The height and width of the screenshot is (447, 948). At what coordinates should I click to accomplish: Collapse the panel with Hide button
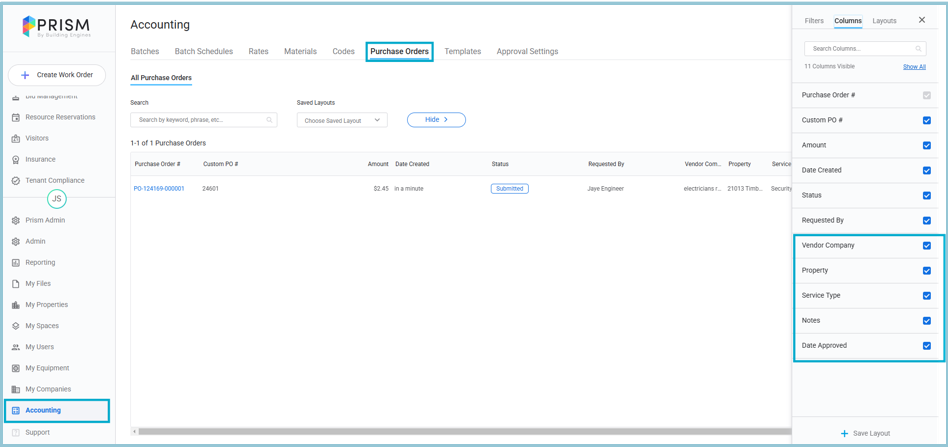pyautogui.click(x=436, y=120)
